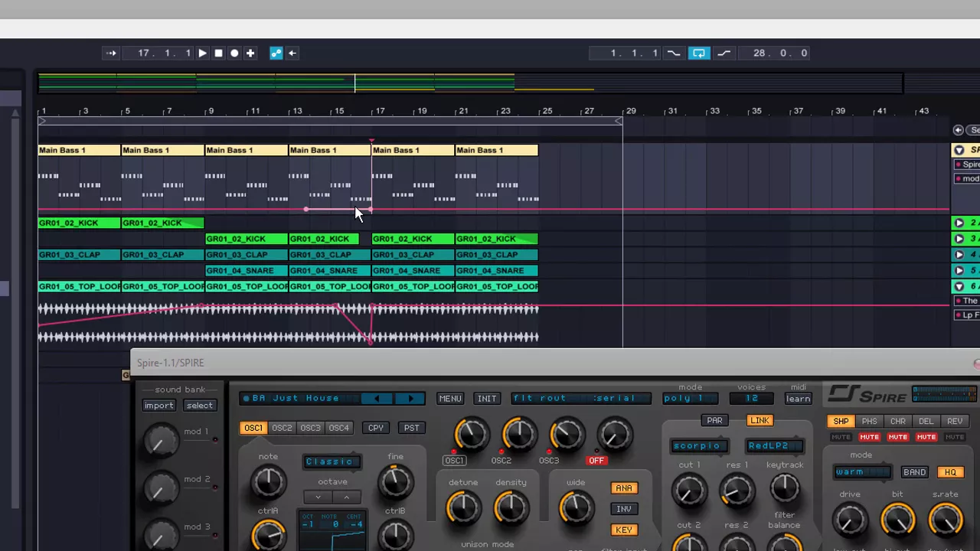Click the Stop button in the transport bar
The width and height of the screenshot is (980, 551).
click(218, 53)
